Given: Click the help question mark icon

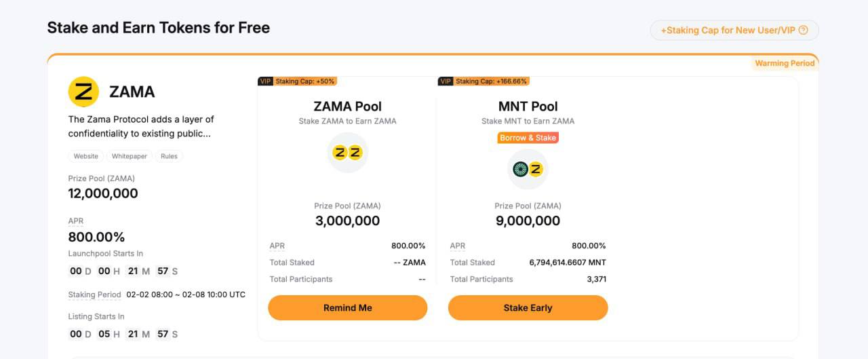Looking at the screenshot, I should point(804,30).
